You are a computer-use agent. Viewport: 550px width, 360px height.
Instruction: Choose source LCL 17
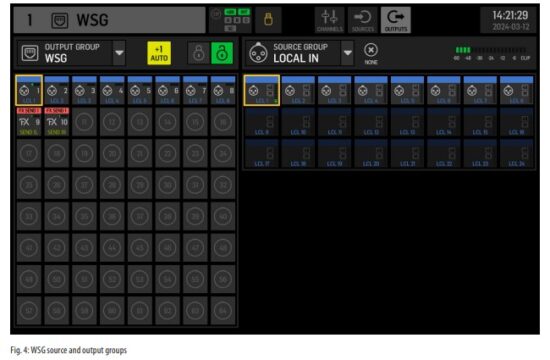262,153
